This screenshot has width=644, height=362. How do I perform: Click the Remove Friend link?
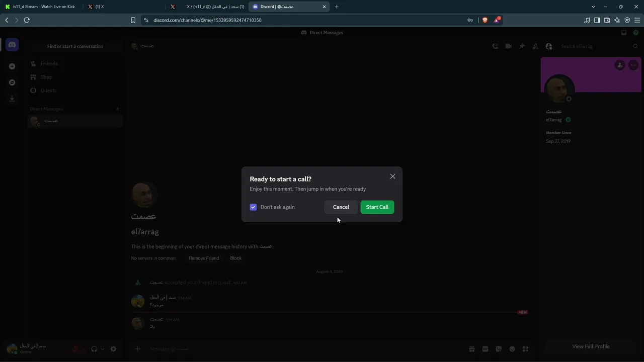(204, 258)
